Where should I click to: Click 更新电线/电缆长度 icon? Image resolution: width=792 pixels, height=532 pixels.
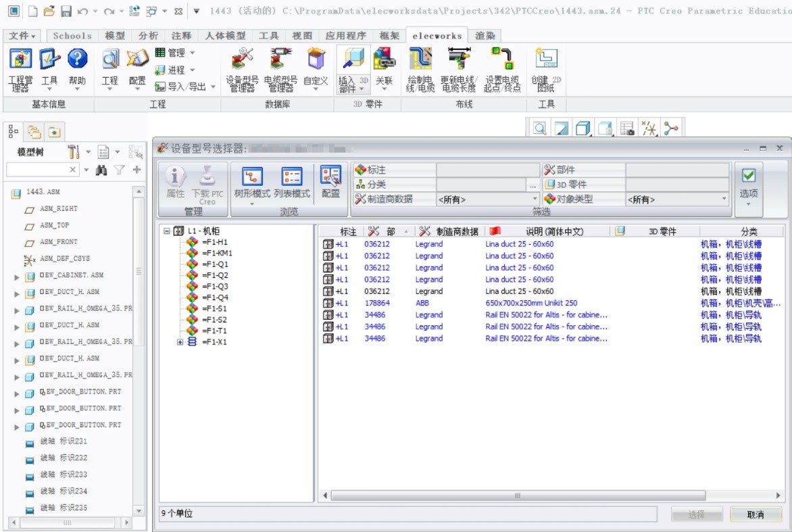458,70
